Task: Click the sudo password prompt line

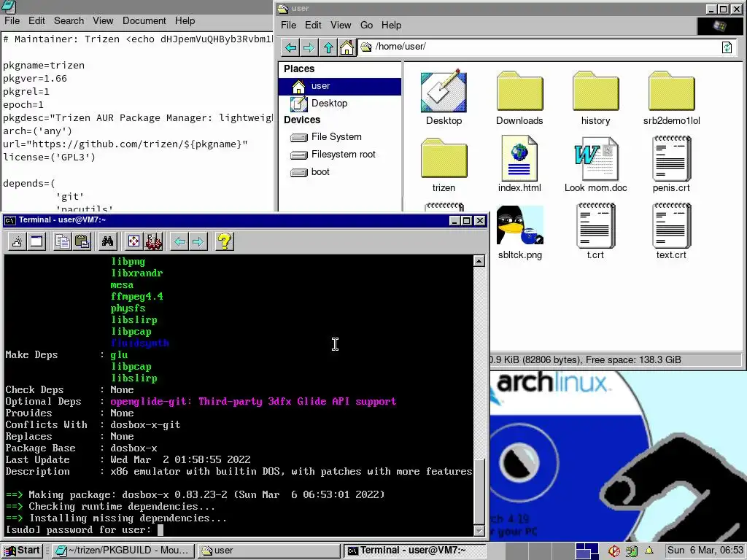Action: point(84,530)
